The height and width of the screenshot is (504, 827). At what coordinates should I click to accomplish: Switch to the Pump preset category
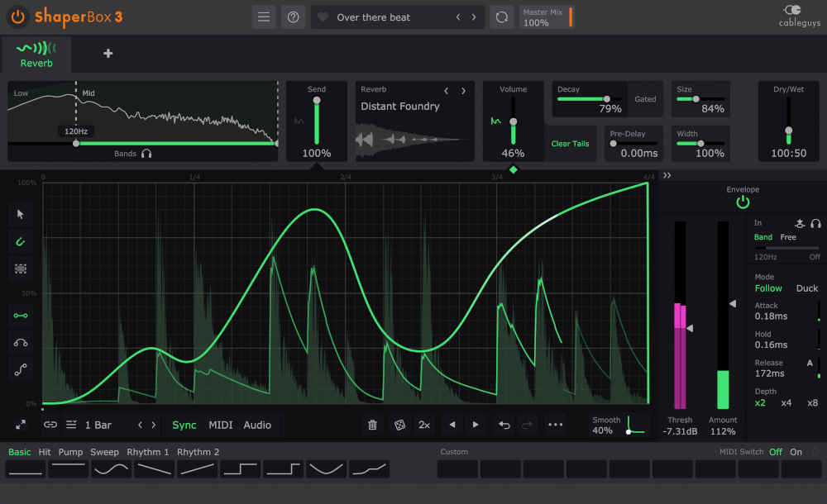click(x=70, y=452)
